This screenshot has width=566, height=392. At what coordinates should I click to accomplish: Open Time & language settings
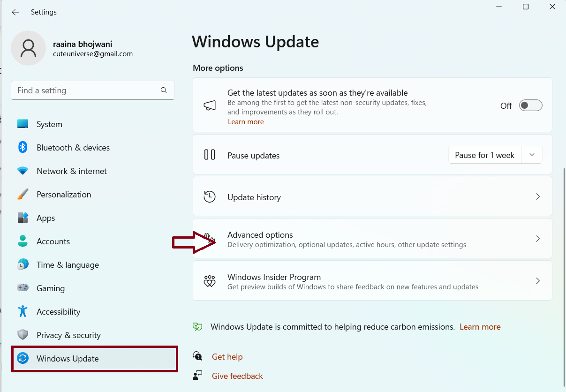[68, 265]
